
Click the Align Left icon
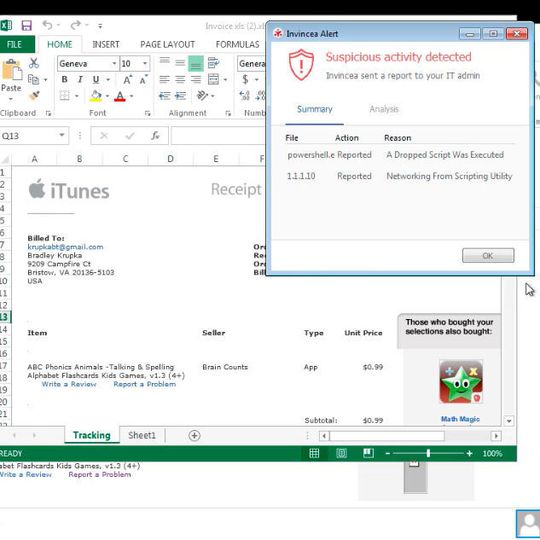tap(164, 80)
